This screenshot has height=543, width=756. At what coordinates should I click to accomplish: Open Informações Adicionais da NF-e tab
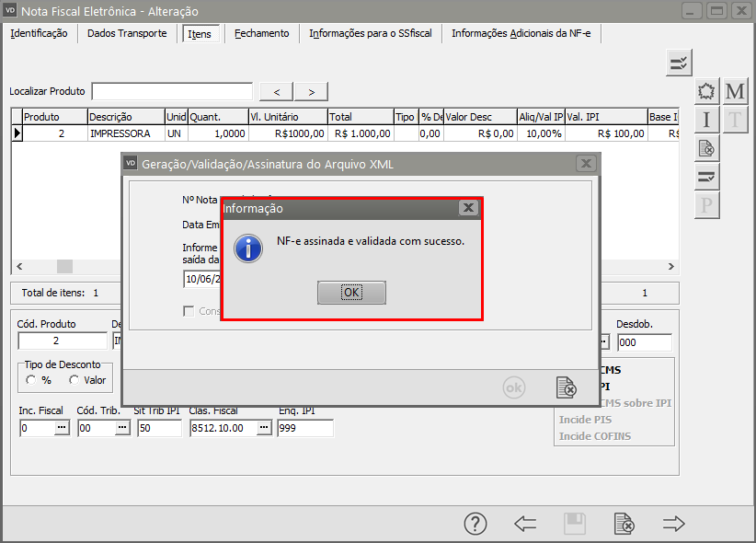coord(521,33)
